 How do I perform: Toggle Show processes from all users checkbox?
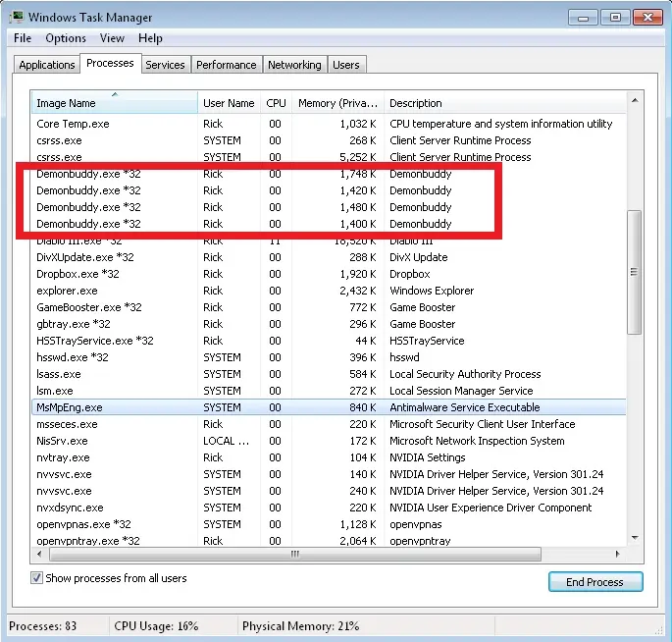click(x=37, y=577)
